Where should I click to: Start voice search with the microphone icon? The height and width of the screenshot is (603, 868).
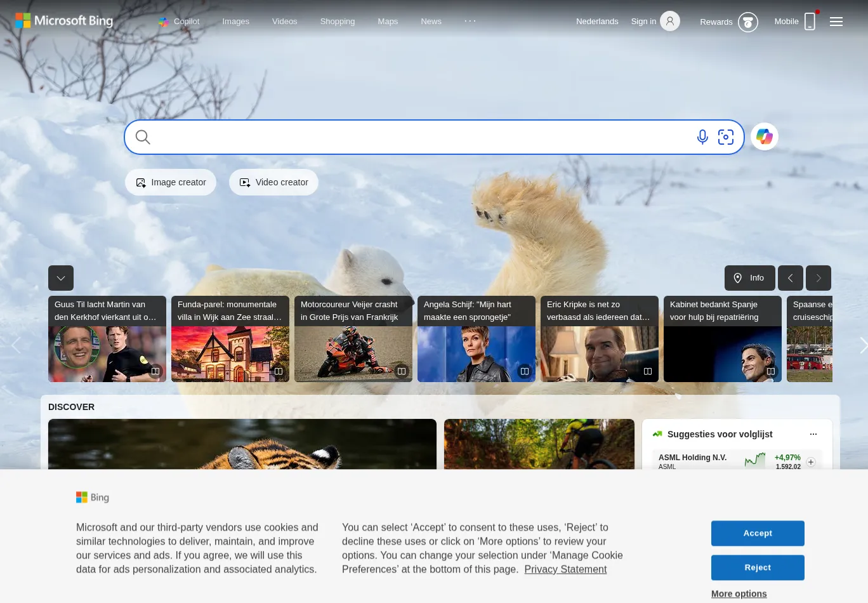(x=702, y=137)
